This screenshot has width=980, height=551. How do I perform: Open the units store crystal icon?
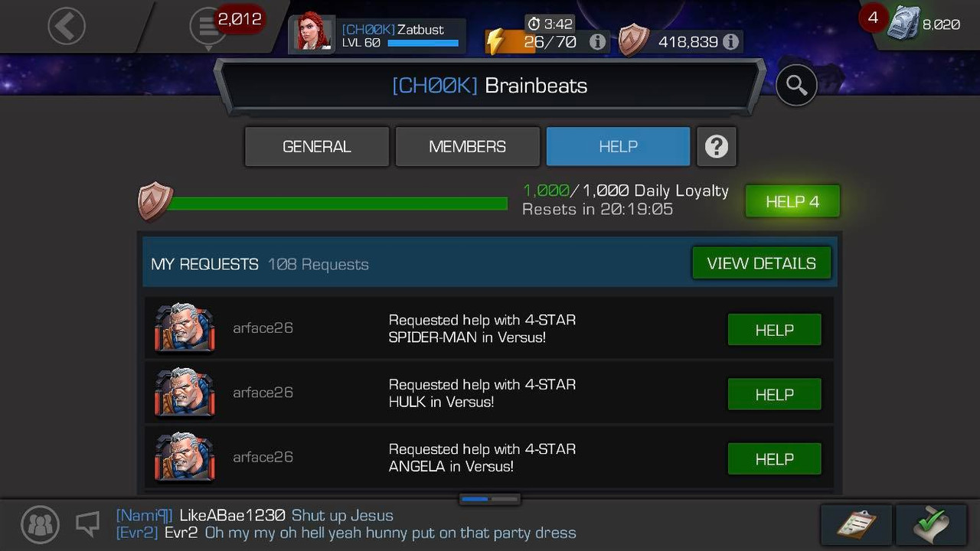[903, 24]
